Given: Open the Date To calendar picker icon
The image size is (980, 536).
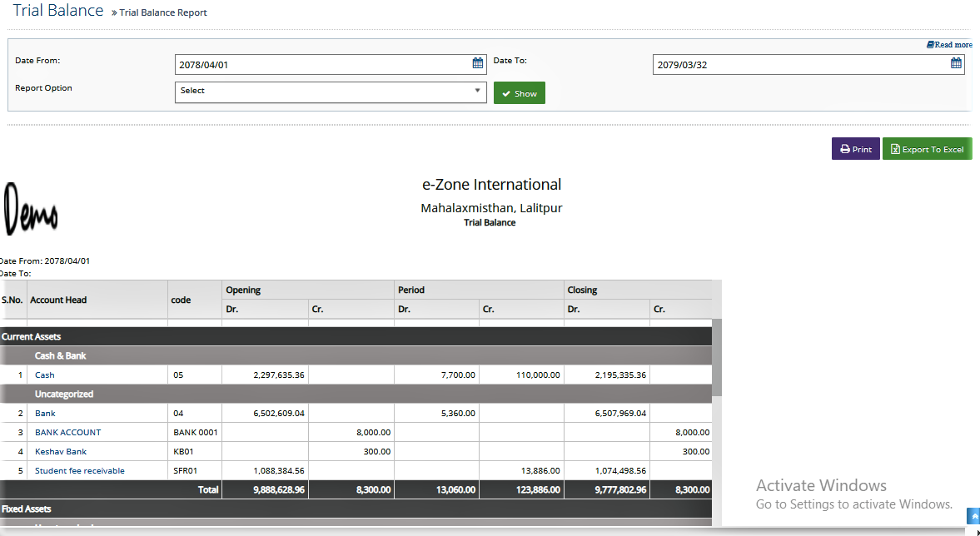Looking at the screenshot, I should click(956, 63).
